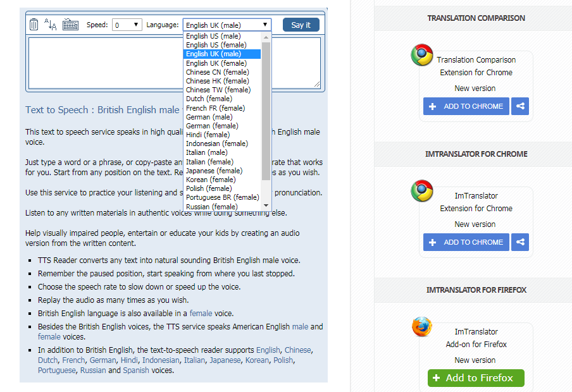This screenshot has width=572, height=392.
Task: Open the British English female voice link
Action: [201, 313]
